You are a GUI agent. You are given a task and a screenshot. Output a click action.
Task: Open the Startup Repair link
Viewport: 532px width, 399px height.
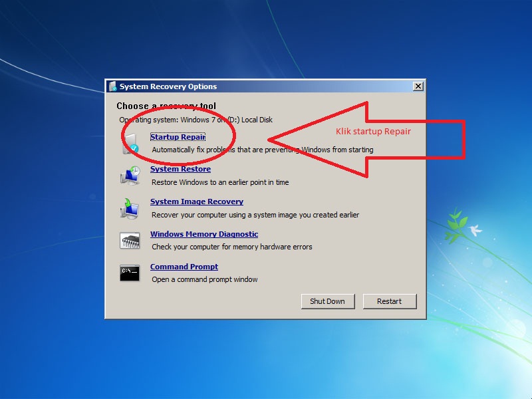(x=178, y=137)
